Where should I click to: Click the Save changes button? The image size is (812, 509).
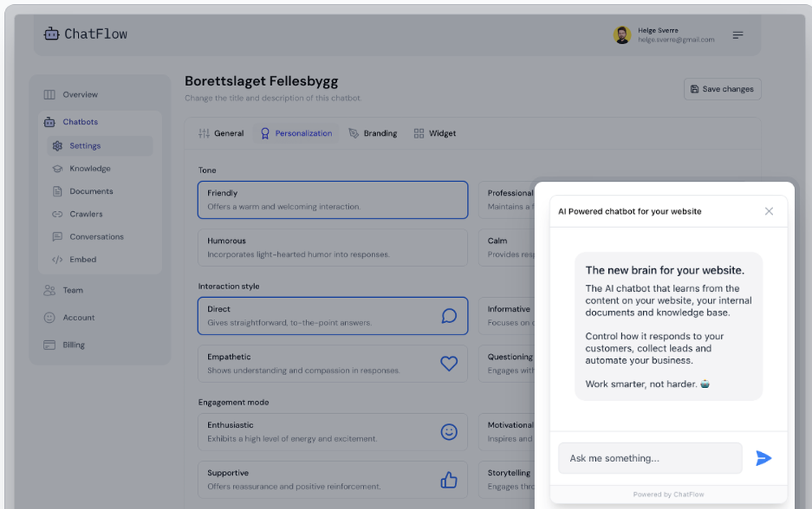(722, 89)
